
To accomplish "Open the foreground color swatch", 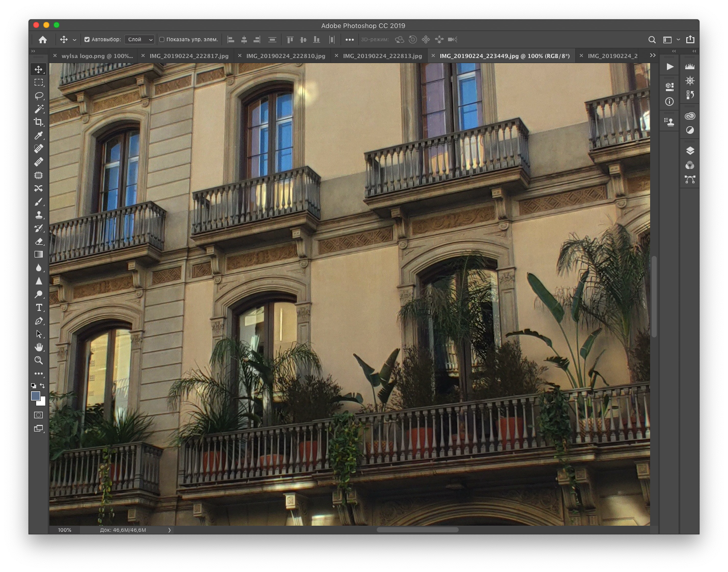I will tap(36, 396).
